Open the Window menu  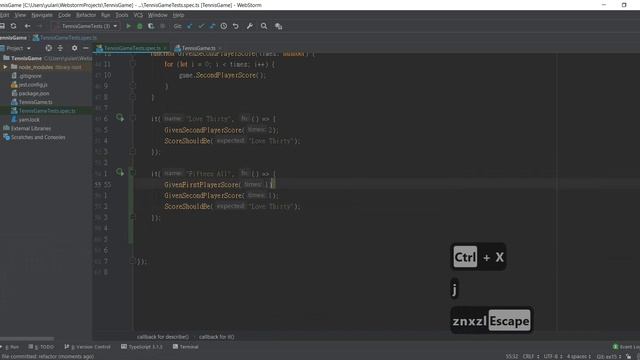(x=158, y=15)
